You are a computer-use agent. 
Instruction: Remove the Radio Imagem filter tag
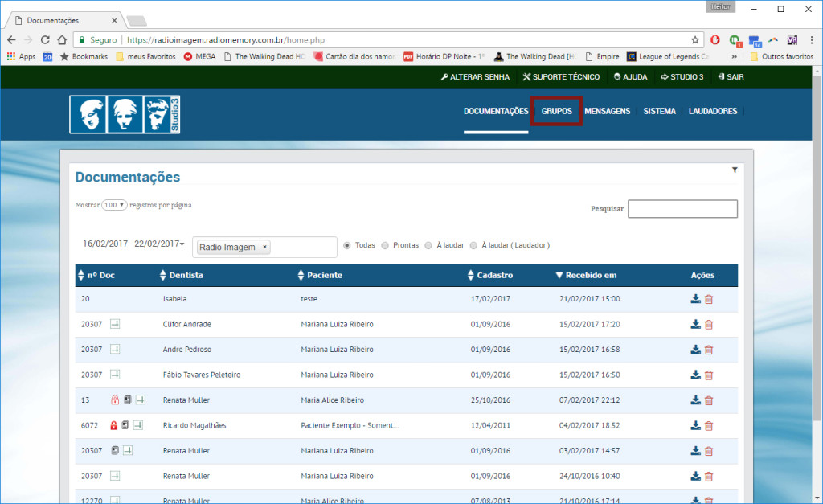point(264,247)
